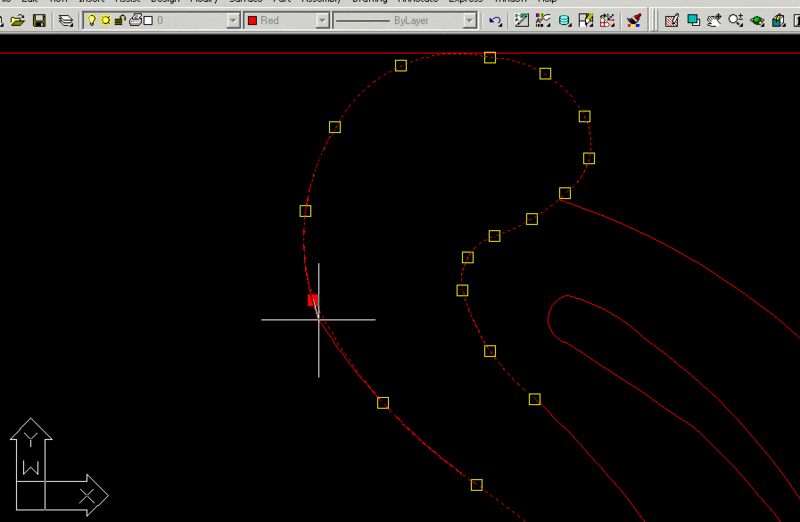This screenshot has height=522, width=800.
Task: Select the Match Properties paintbrush icon
Action: tap(634, 20)
